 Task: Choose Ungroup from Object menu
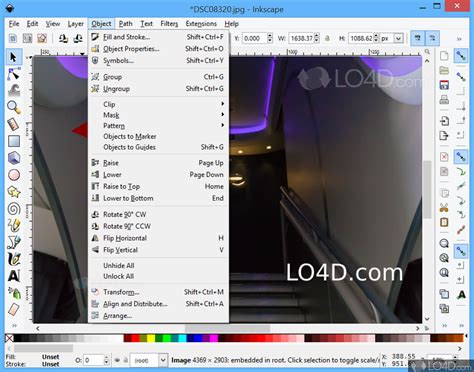159,89
